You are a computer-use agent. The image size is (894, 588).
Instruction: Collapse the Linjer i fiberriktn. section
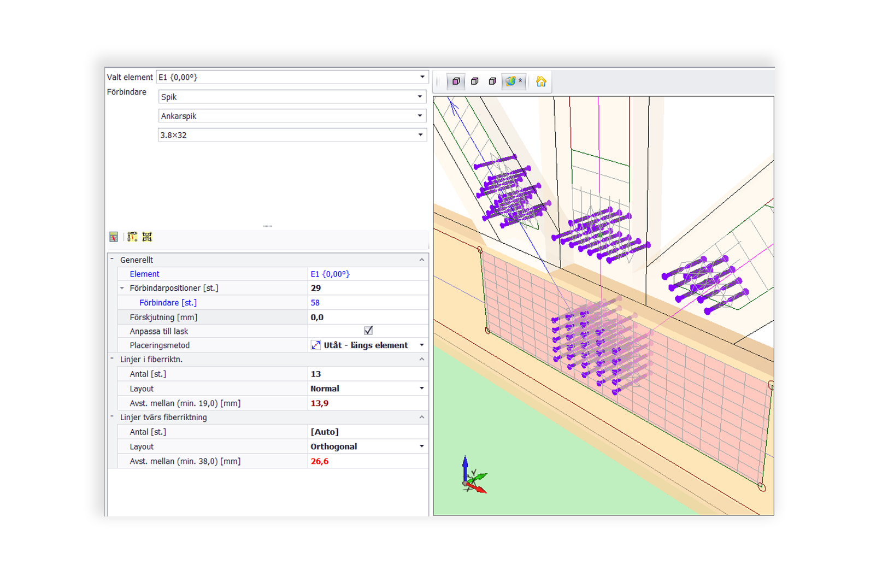click(x=113, y=359)
